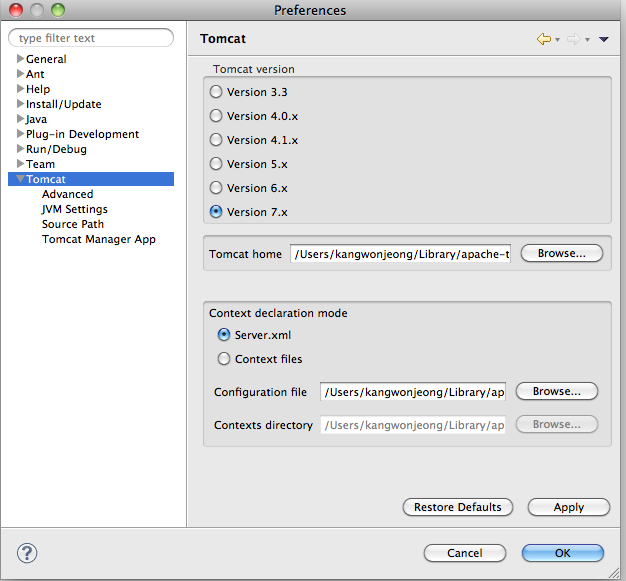
Task: Select the Ant preferences category
Action: 35,74
